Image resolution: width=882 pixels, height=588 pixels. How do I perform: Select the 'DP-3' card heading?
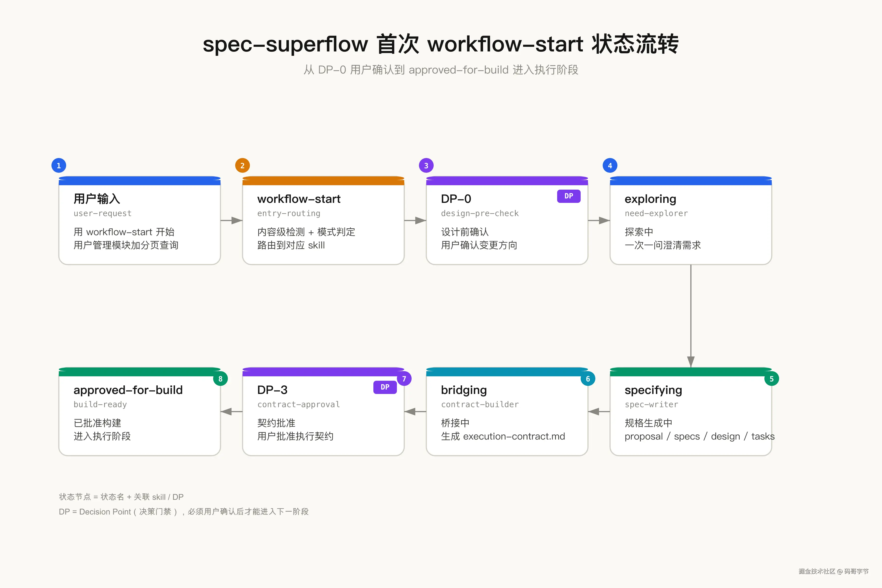point(272,390)
